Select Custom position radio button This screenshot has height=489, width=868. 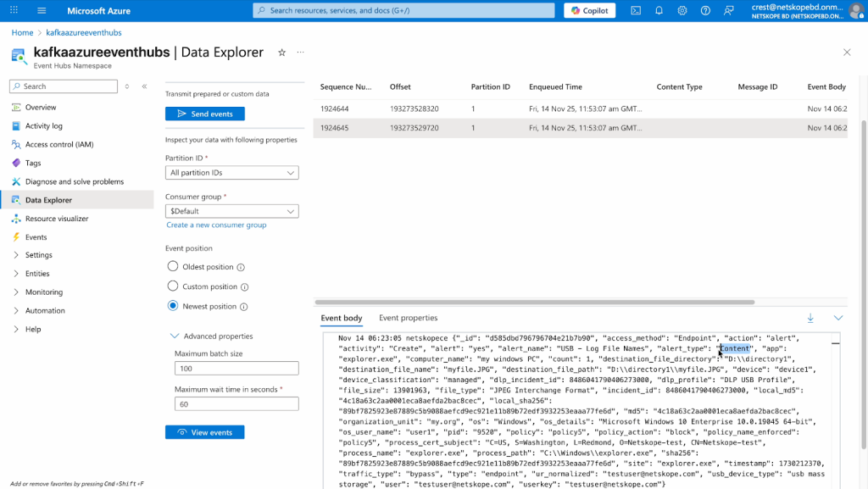point(173,286)
